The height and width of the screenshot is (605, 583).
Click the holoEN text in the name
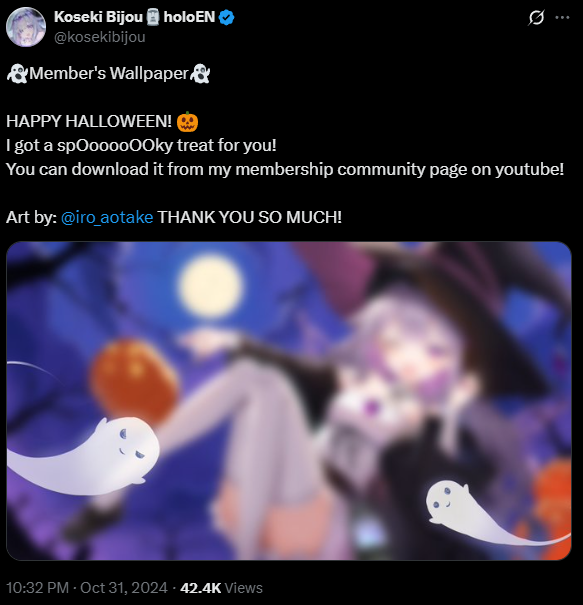point(189,17)
